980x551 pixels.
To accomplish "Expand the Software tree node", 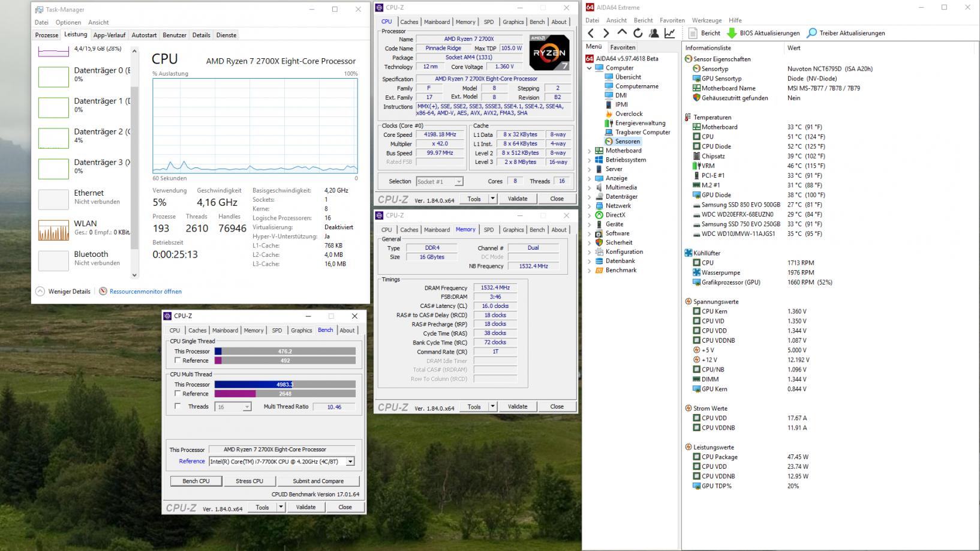I will coord(589,233).
